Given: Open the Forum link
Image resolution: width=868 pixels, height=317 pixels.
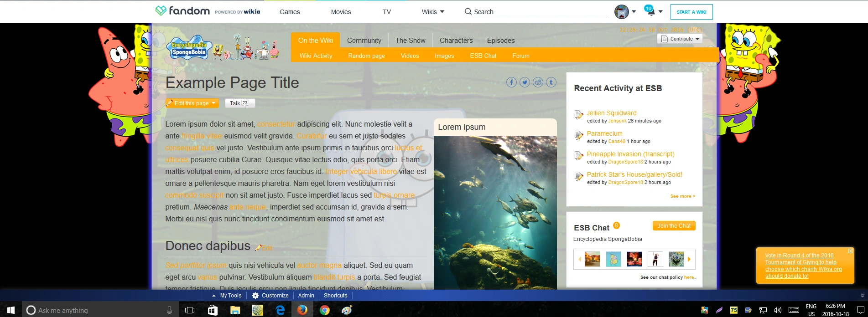Looking at the screenshot, I should point(521,56).
